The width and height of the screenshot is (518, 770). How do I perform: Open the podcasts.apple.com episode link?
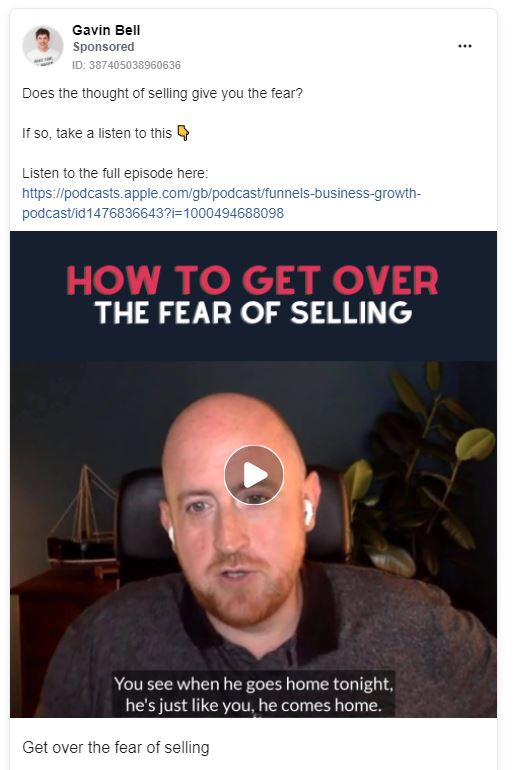(221, 203)
